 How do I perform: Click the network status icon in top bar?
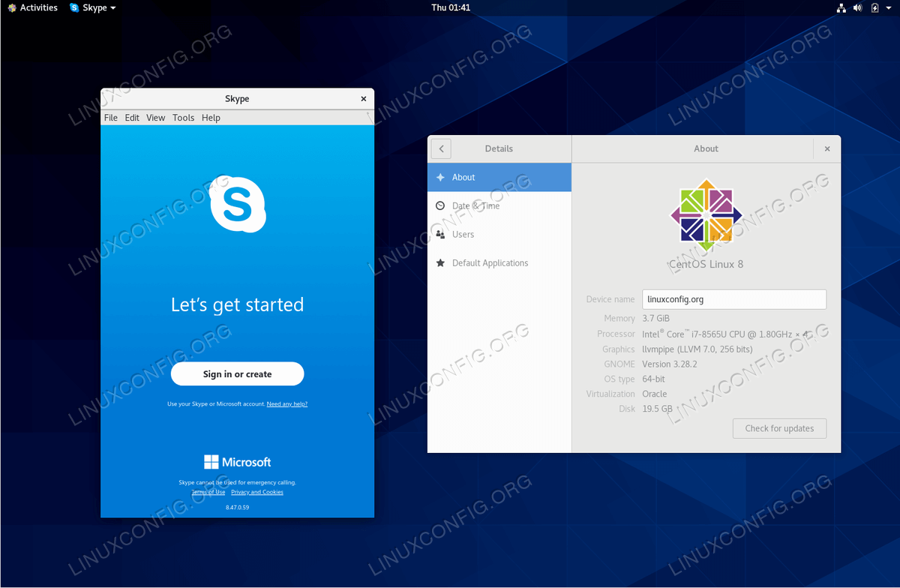coord(841,7)
